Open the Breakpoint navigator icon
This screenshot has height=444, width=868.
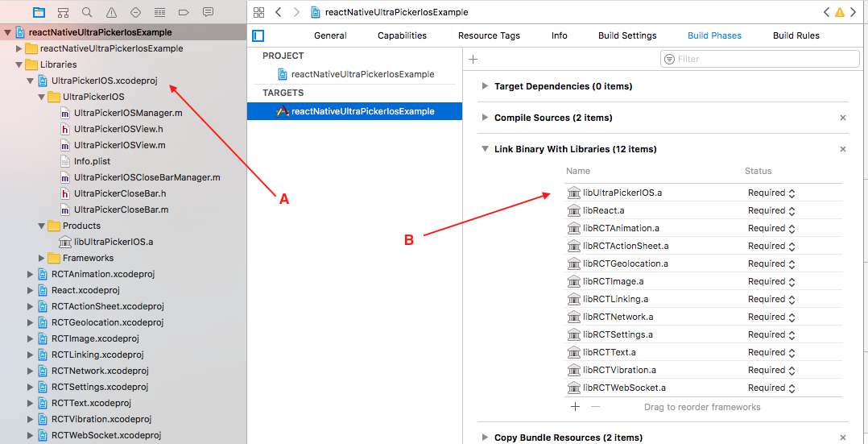click(x=184, y=11)
